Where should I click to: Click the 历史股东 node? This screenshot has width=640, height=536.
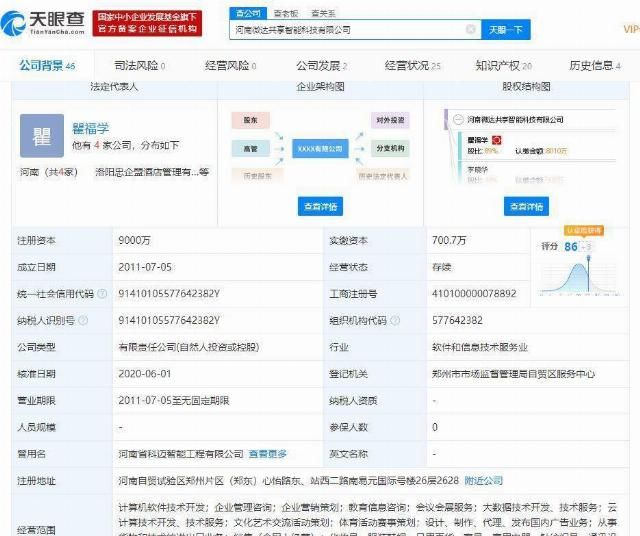257,176
